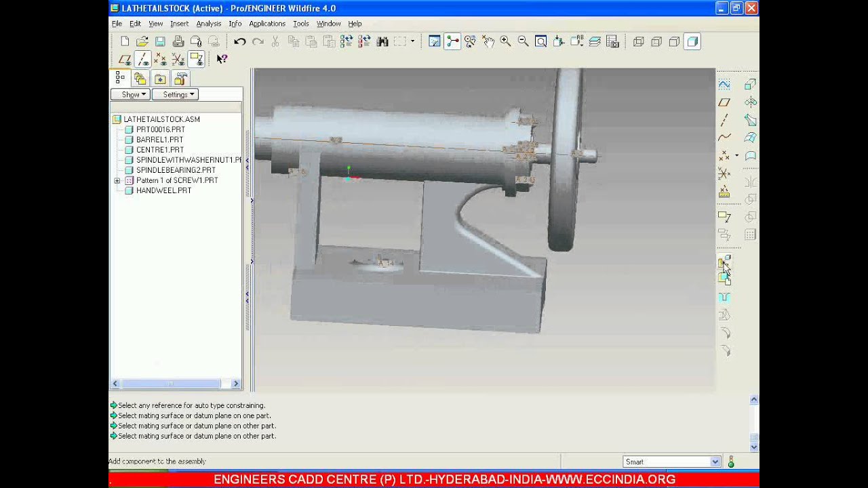The image size is (868, 488).
Task: Click the Coordinate System tool in right toolbar
Action: click(x=724, y=174)
